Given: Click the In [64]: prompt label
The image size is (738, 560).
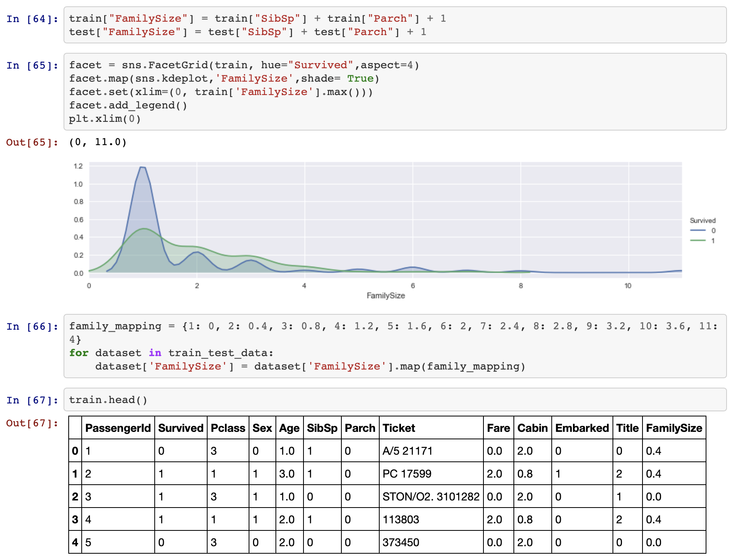Looking at the screenshot, I should pos(32,19).
